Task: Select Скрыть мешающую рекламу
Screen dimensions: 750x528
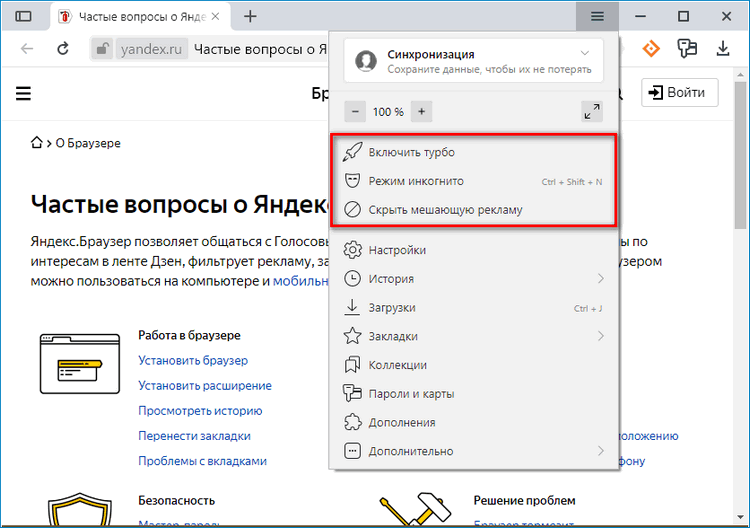Action: pyautogui.click(x=474, y=209)
